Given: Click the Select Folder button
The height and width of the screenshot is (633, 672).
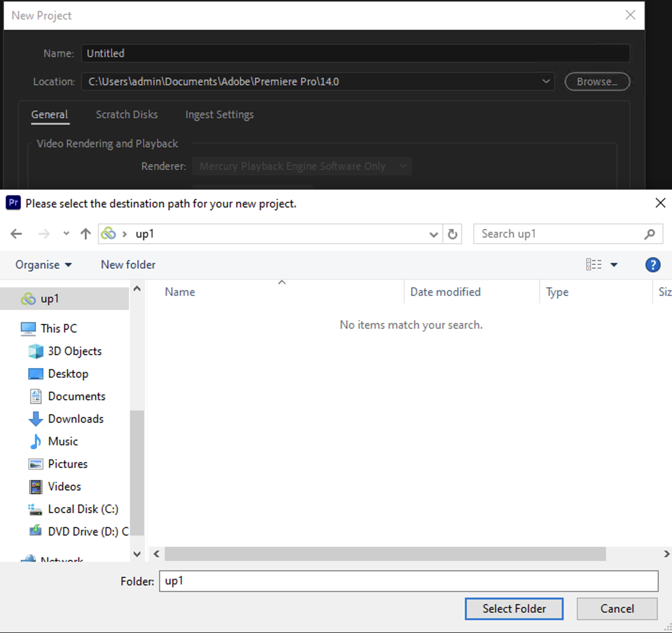Looking at the screenshot, I should [514, 609].
